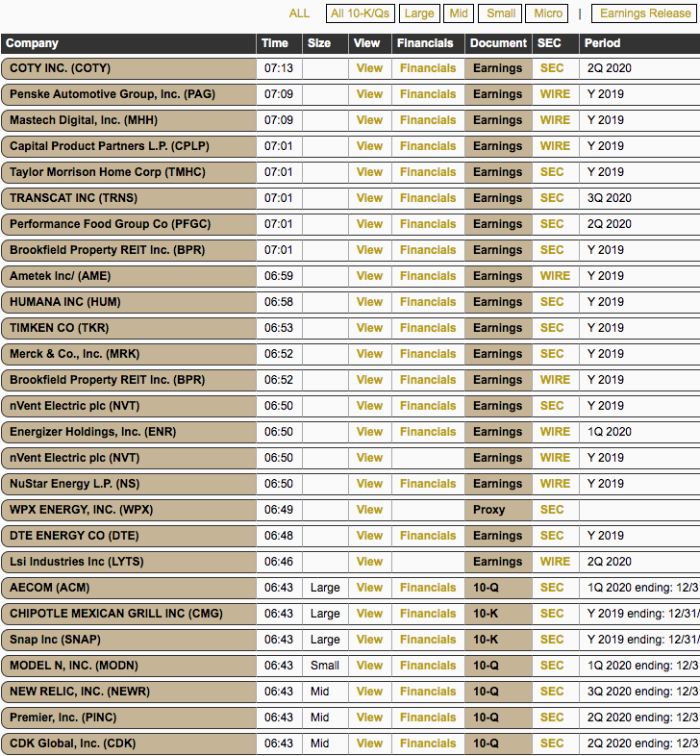Open WIRE source for Ametek Inc
This screenshot has width=700, height=756.
point(555,276)
